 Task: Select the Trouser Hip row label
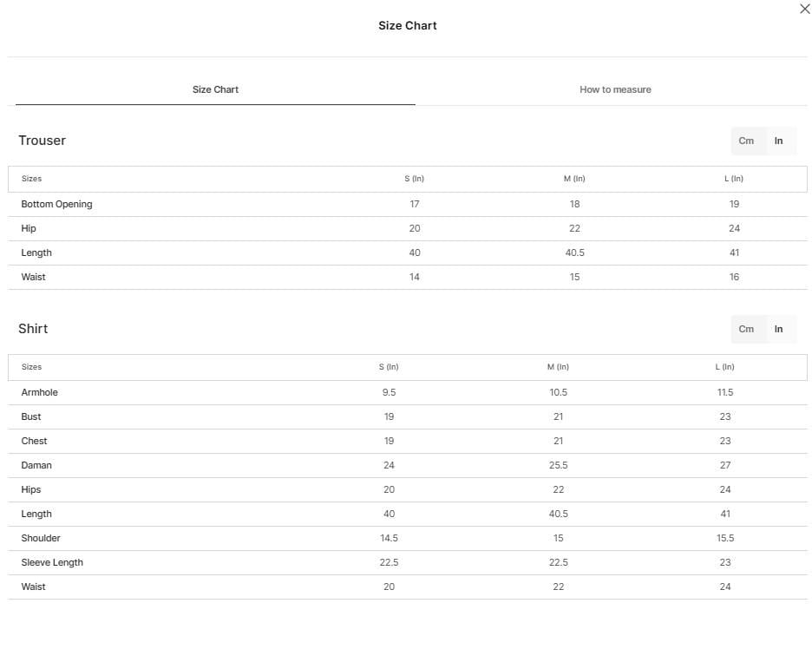[x=29, y=228]
